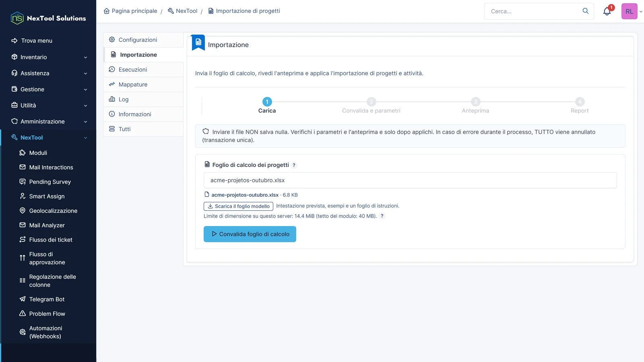Click the acme-projetos-outubro.xlsx file link
Screen dimensions: 644x362
245,195
